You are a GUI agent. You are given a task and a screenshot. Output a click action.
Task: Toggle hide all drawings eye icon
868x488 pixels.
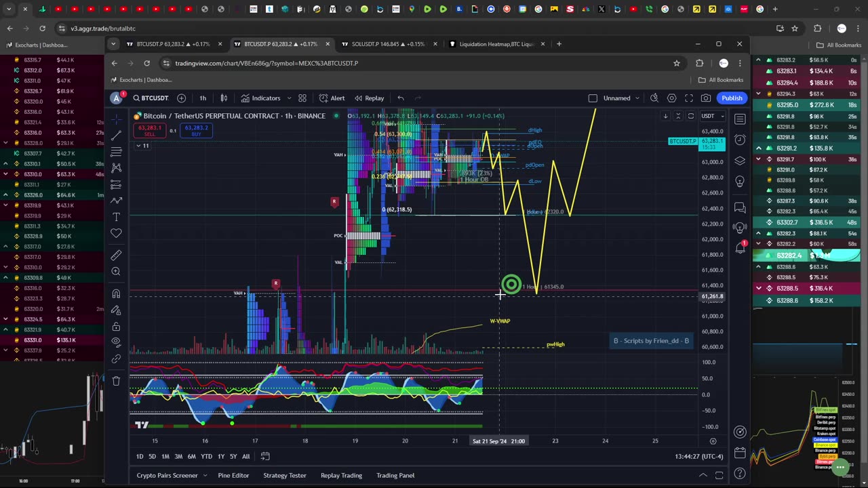116,342
